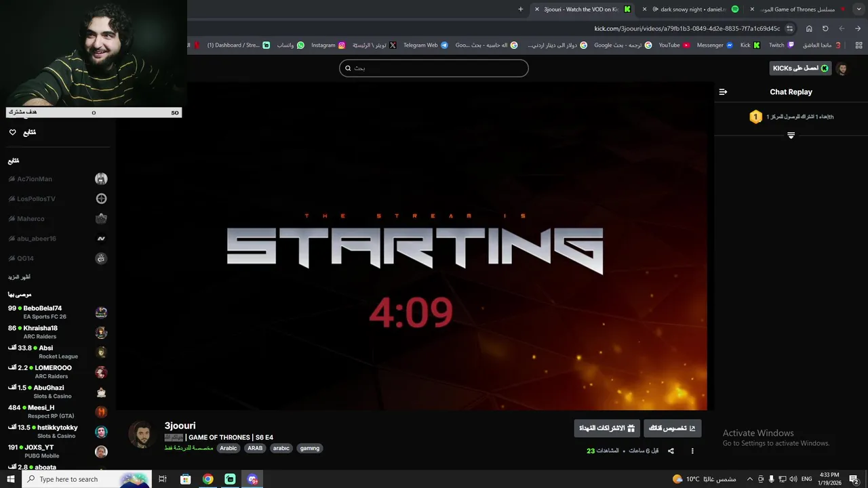Open QG14 in followed channels
Image resolution: width=868 pixels, height=488 pixels.
click(x=58, y=258)
